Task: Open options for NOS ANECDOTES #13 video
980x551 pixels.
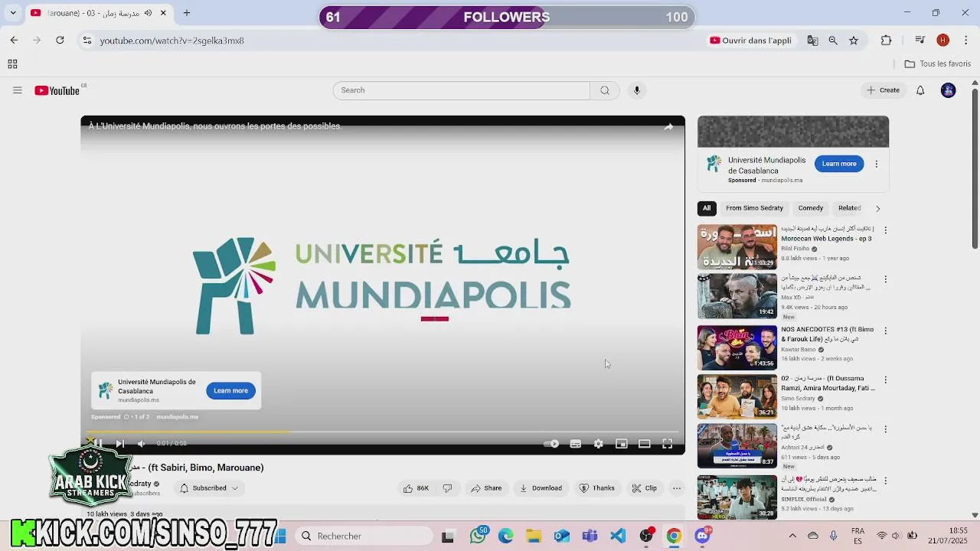Action: (x=885, y=331)
